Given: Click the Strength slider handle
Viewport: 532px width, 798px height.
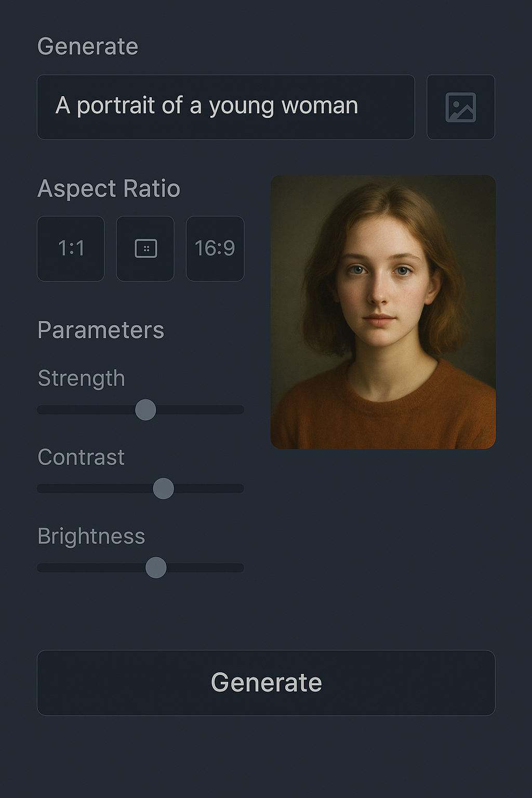Looking at the screenshot, I should pyautogui.click(x=145, y=410).
